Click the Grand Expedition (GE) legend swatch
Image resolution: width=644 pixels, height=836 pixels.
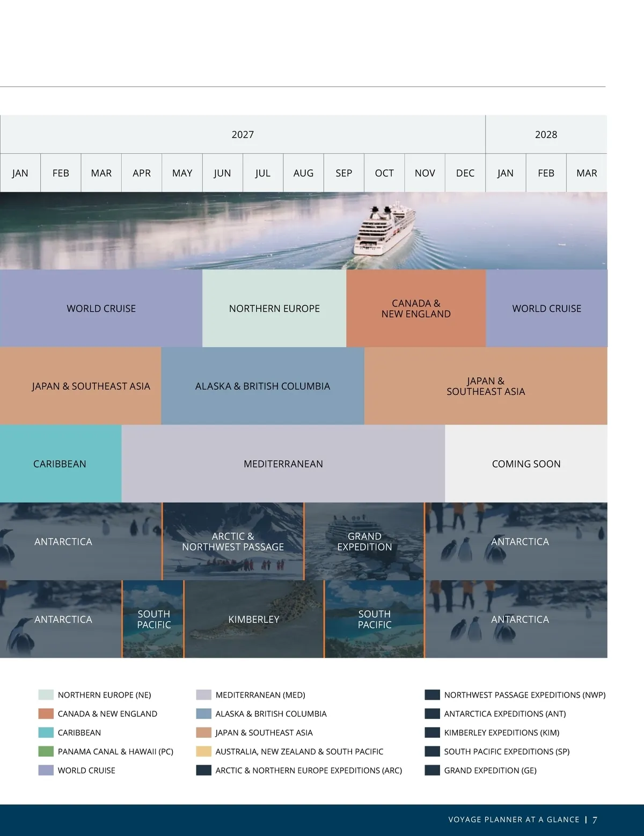(x=432, y=770)
